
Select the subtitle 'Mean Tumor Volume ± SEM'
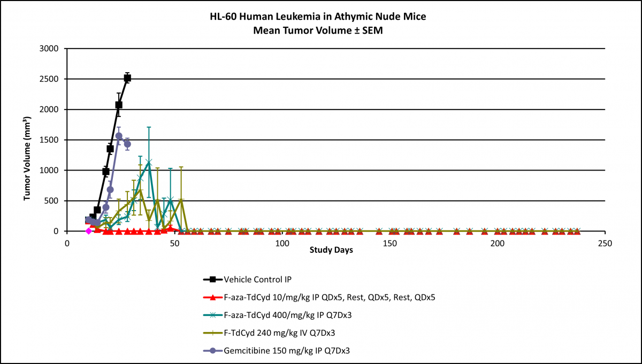[x=318, y=31]
